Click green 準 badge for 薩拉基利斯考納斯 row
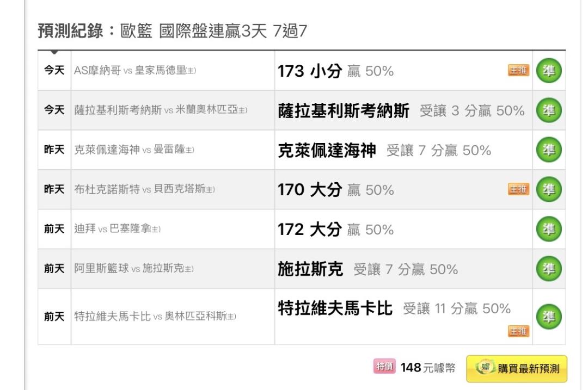Image resolution: width=588 pixels, height=390 pixels. coord(549,111)
